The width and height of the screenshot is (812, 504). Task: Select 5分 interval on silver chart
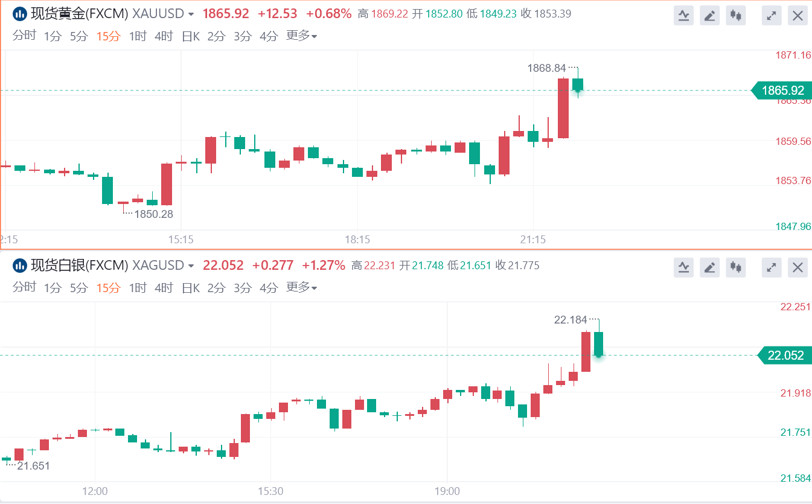(78, 288)
